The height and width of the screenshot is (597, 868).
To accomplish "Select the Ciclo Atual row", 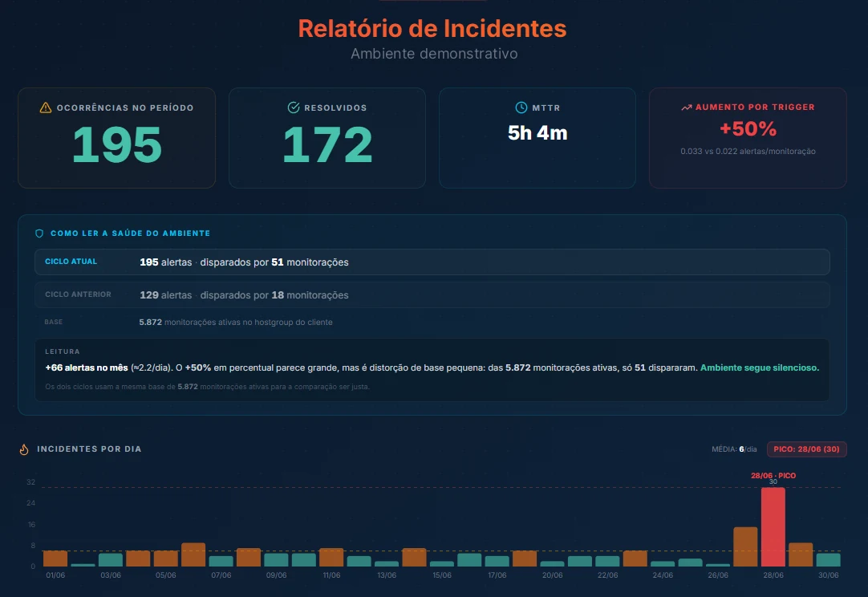I will coord(432,262).
